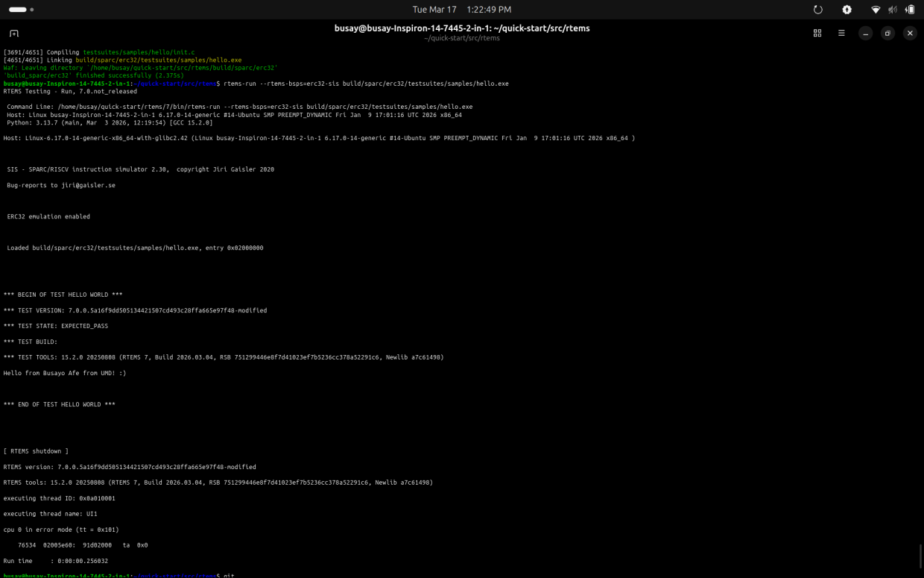Viewport: 924px width, 578px height.
Task: Close the terminal window
Action: click(910, 34)
